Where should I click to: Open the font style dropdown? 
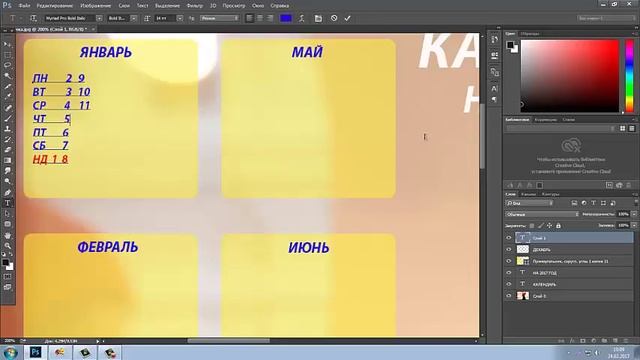(x=133, y=18)
